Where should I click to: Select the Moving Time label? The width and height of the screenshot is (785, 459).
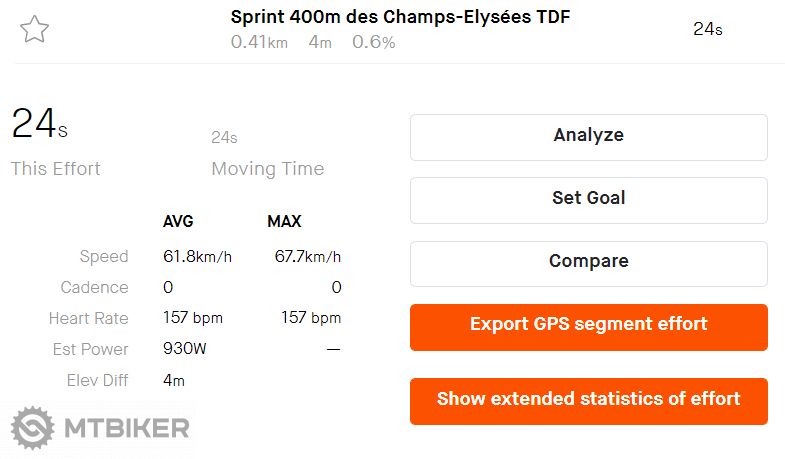click(x=267, y=169)
